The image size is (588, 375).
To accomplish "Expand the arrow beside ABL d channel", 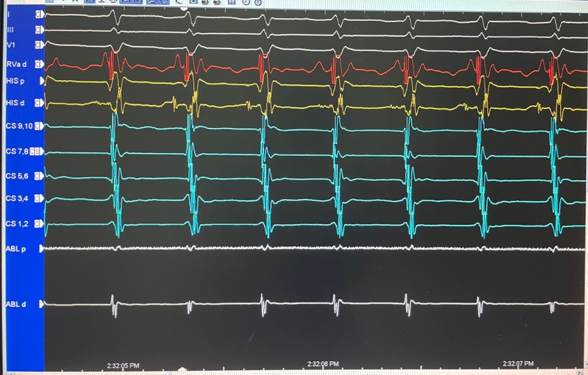I will pyautogui.click(x=42, y=304).
